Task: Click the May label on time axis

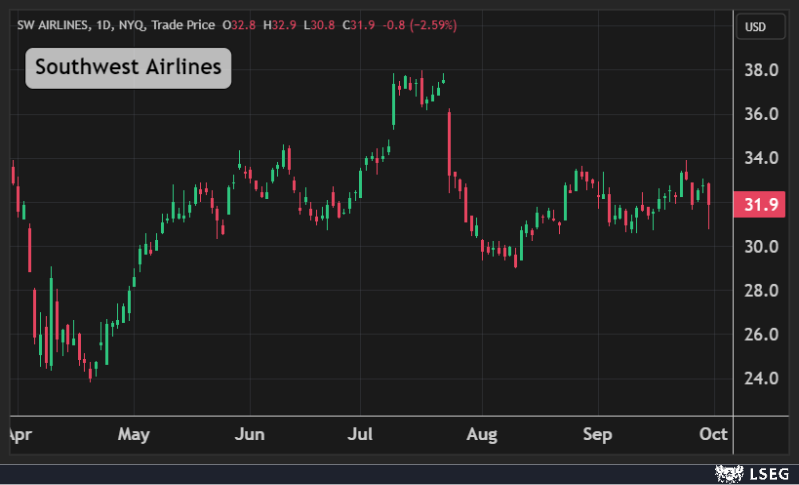Action: 133,435
